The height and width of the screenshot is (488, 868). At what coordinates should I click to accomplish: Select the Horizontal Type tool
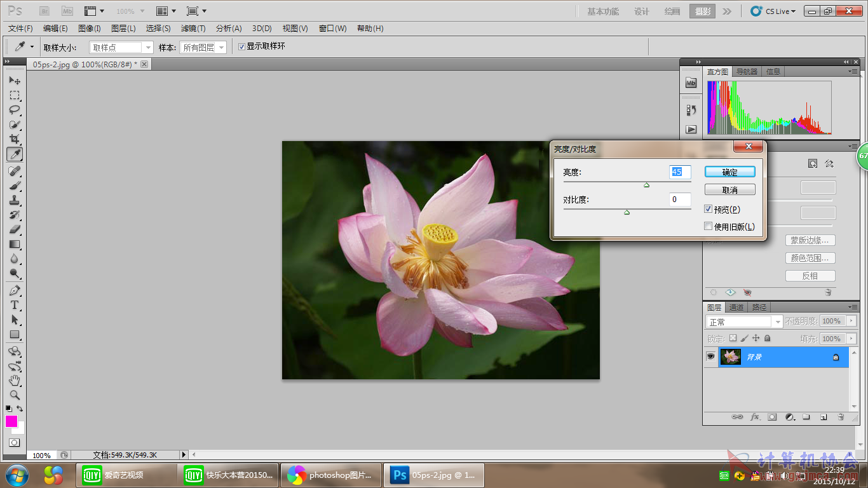pyautogui.click(x=15, y=305)
